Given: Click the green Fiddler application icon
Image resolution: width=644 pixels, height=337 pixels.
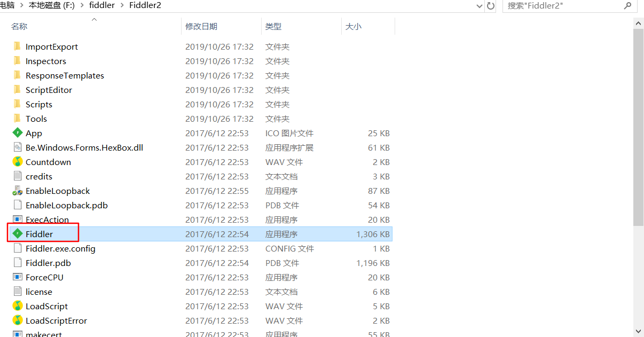Looking at the screenshot, I should tap(17, 234).
